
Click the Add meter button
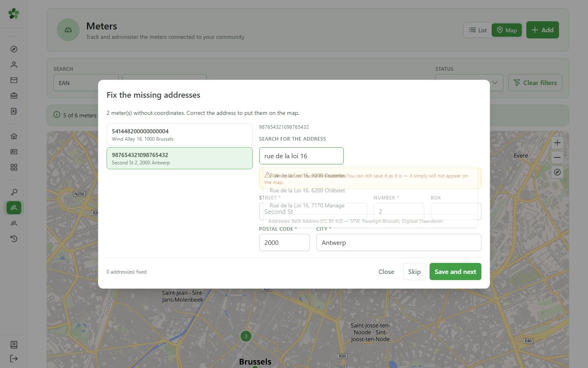point(543,30)
